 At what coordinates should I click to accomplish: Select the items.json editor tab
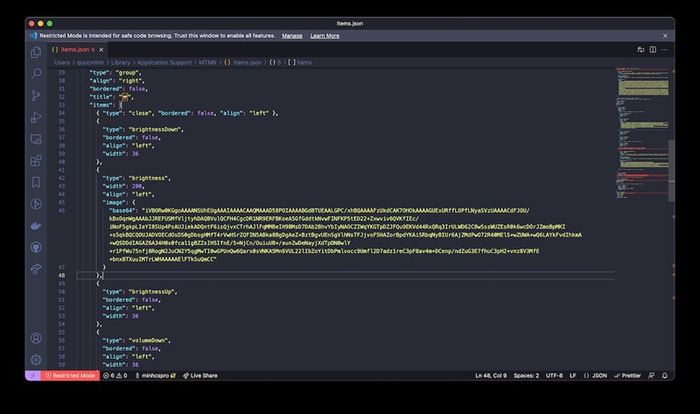click(78, 50)
